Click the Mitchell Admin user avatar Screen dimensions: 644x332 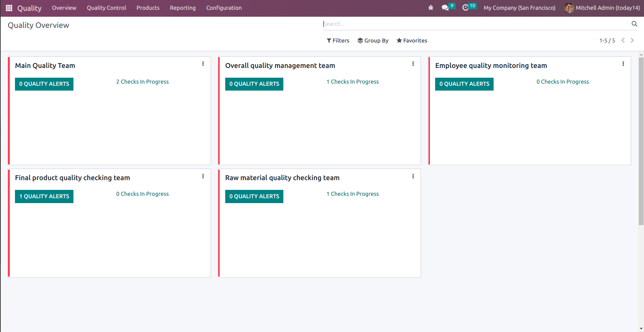tap(569, 8)
